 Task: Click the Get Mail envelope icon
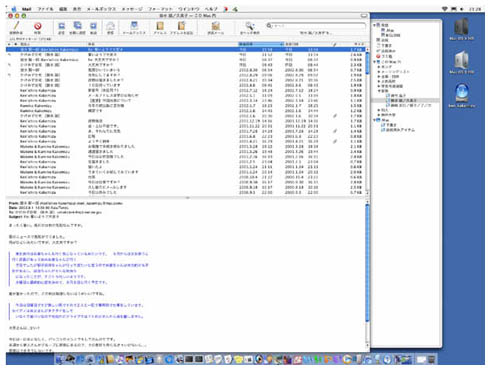(x=110, y=26)
